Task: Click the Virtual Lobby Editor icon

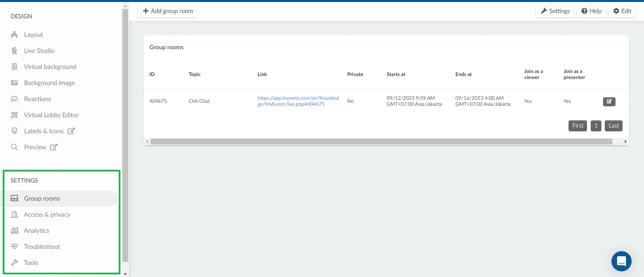Action: 14,115
